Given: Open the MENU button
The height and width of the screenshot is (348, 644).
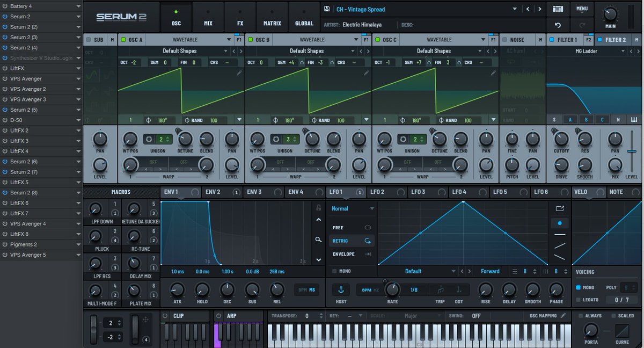Looking at the screenshot, I should 582,9.
